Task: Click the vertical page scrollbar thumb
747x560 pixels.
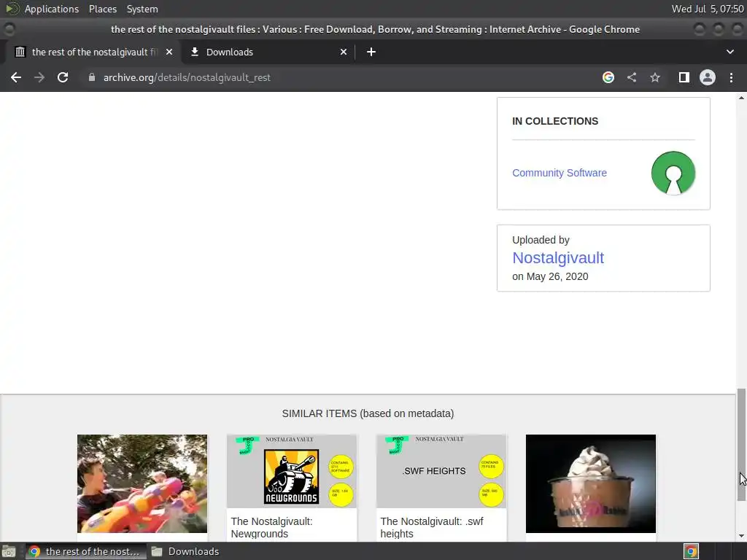Action: coord(741,444)
